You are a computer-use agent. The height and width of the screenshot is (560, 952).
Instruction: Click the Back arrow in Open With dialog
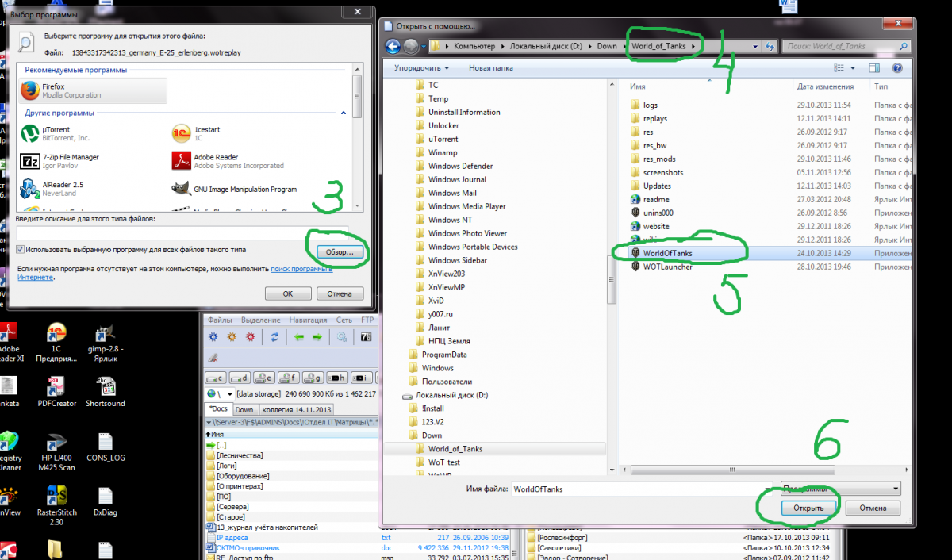click(393, 46)
